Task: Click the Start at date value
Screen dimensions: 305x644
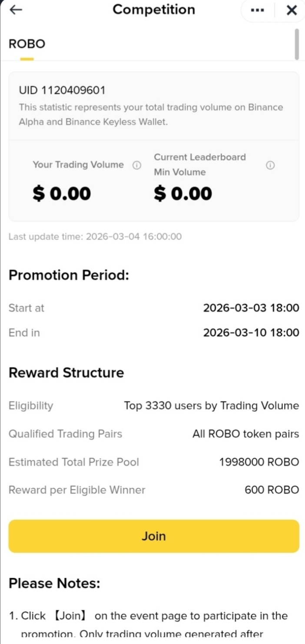Action: [x=251, y=308]
